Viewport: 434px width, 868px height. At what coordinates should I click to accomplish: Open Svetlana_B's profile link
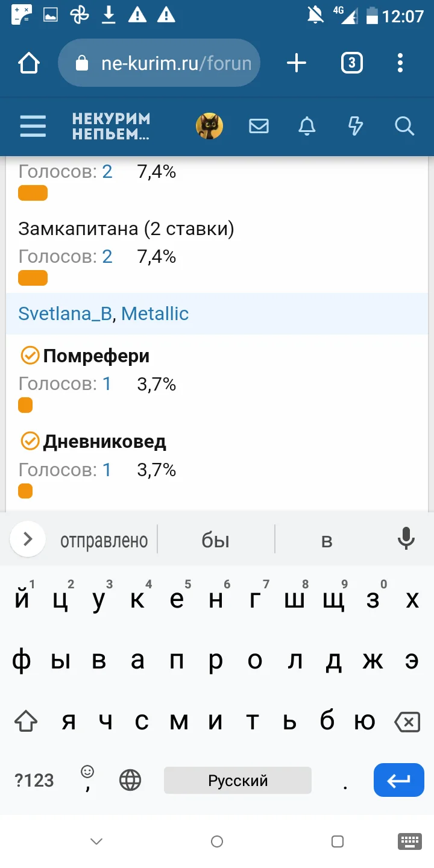tap(65, 313)
